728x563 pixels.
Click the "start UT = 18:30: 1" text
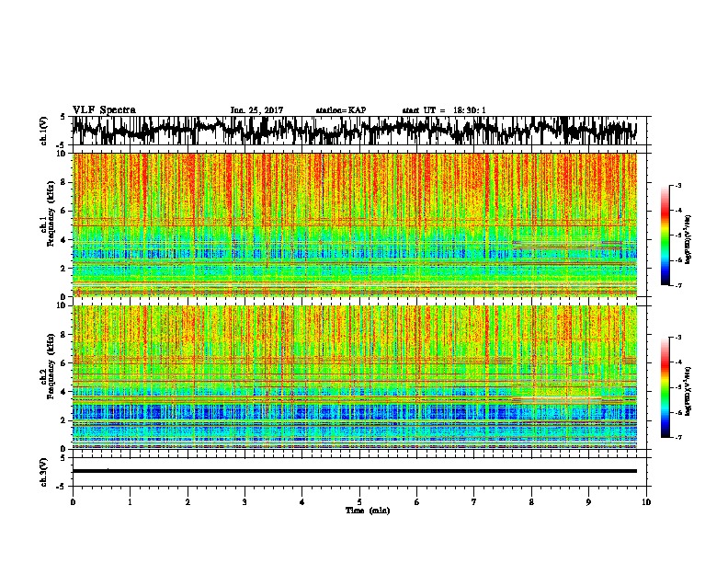click(x=444, y=110)
